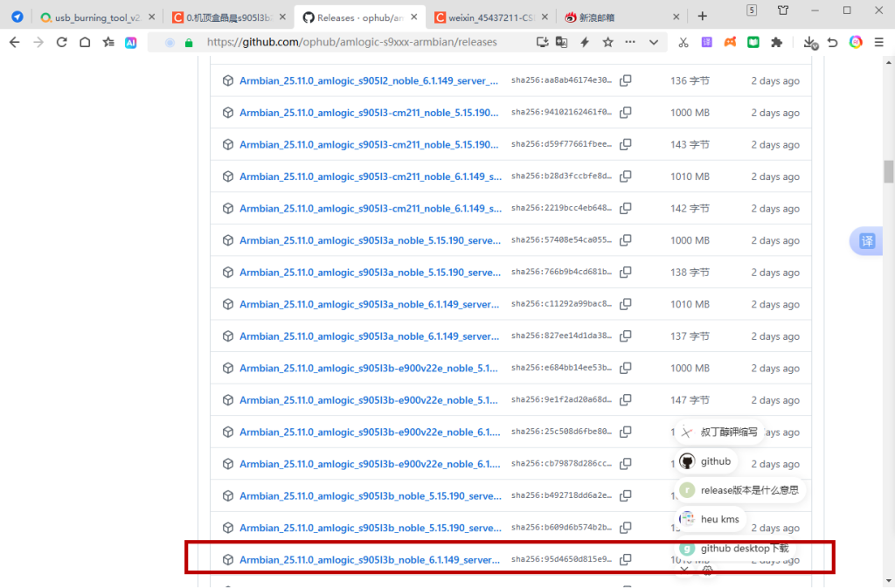Image resolution: width=895 pixels, height=588 pixels.
Task: Reload the page with the refresh icon
Action: tap(61, 42)
